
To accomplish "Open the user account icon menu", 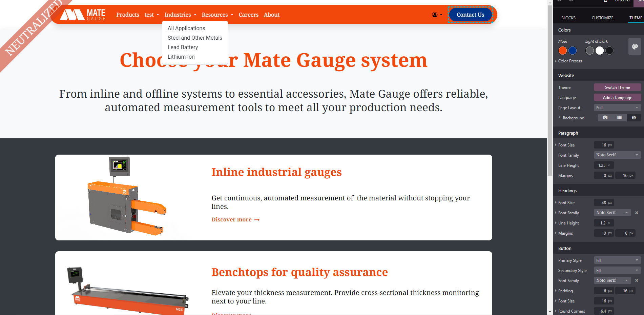I will [437, 15].
